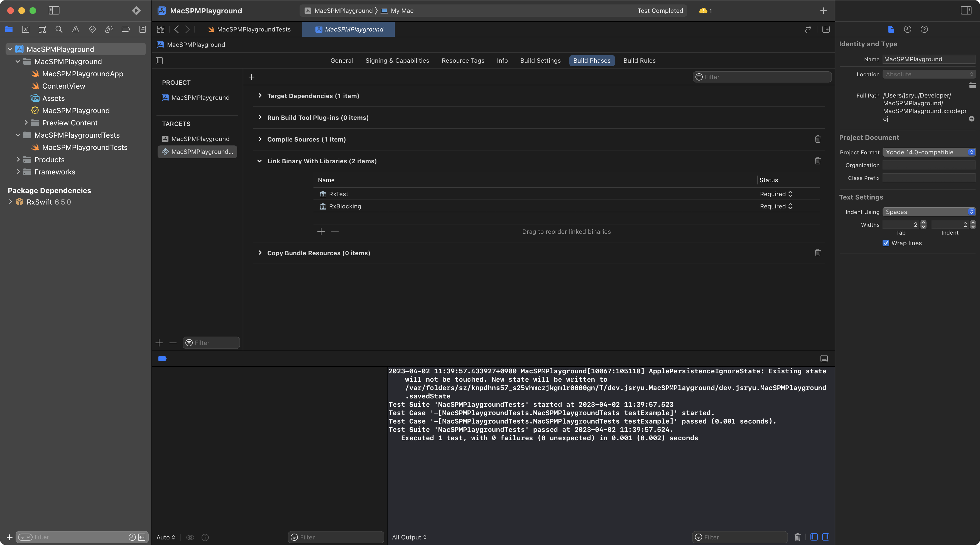Toggle the navigator sidebar button

54,10
